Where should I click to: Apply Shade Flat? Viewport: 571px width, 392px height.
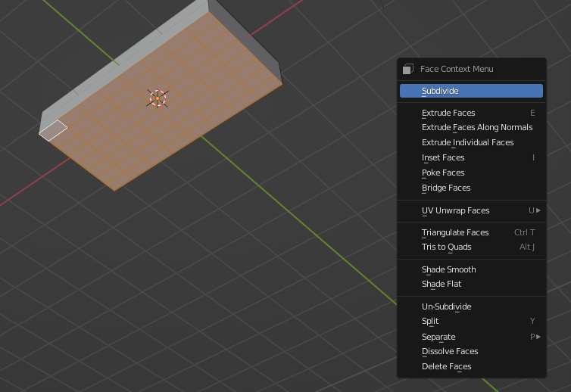tap(471, 284)
